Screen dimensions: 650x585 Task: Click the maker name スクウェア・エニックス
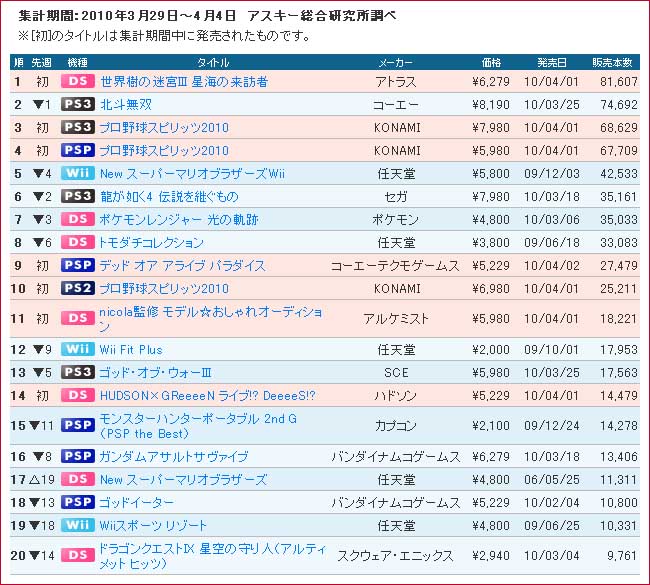click(x=395, y=556)
